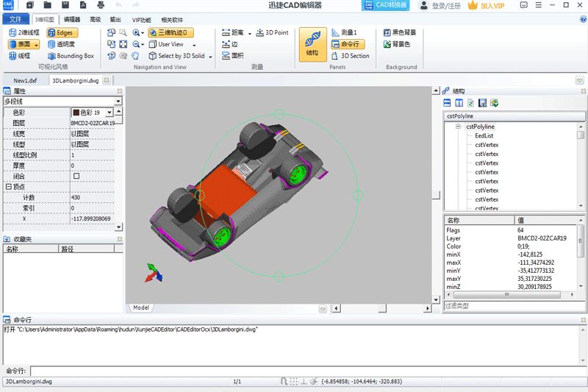Choose 背景色 background color
The image size is (588, 392).
tap(397, 44)
